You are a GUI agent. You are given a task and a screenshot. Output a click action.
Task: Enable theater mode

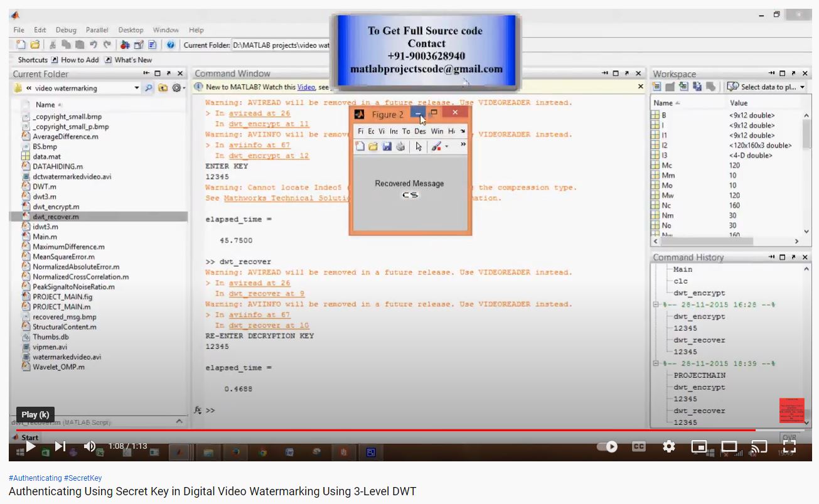(x=729, y=446)
